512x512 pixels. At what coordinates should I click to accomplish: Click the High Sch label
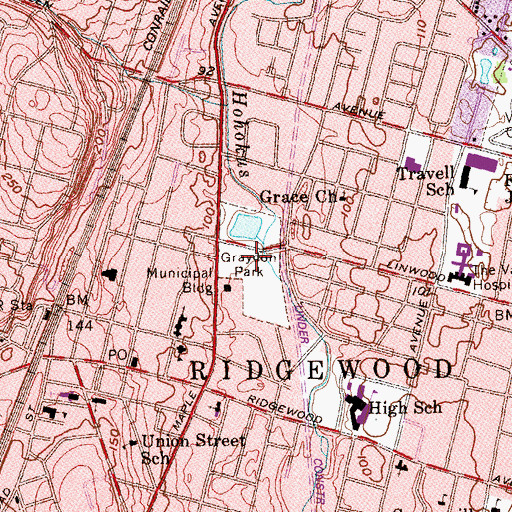pos(405,407)
